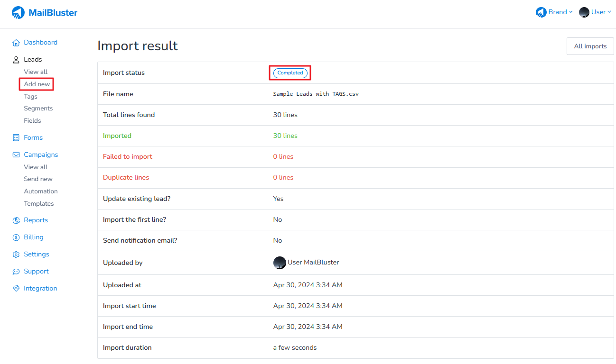This screenshot has width=616, height=364.
Task: Click the Billing dollar icon
Action: [x=16, y=237]
